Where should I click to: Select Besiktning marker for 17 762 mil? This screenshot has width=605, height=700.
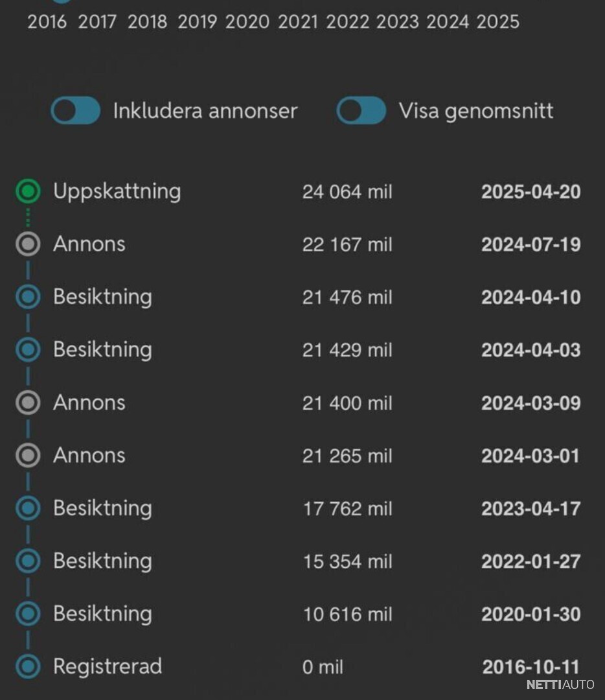click(x=28, y=508)
